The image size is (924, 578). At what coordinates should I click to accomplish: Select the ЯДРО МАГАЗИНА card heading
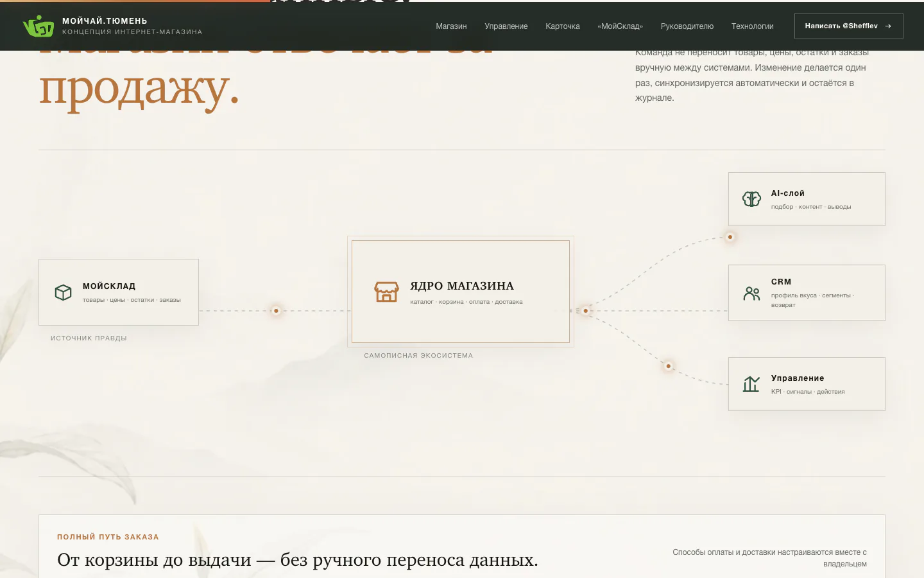[x=462, y=286]
